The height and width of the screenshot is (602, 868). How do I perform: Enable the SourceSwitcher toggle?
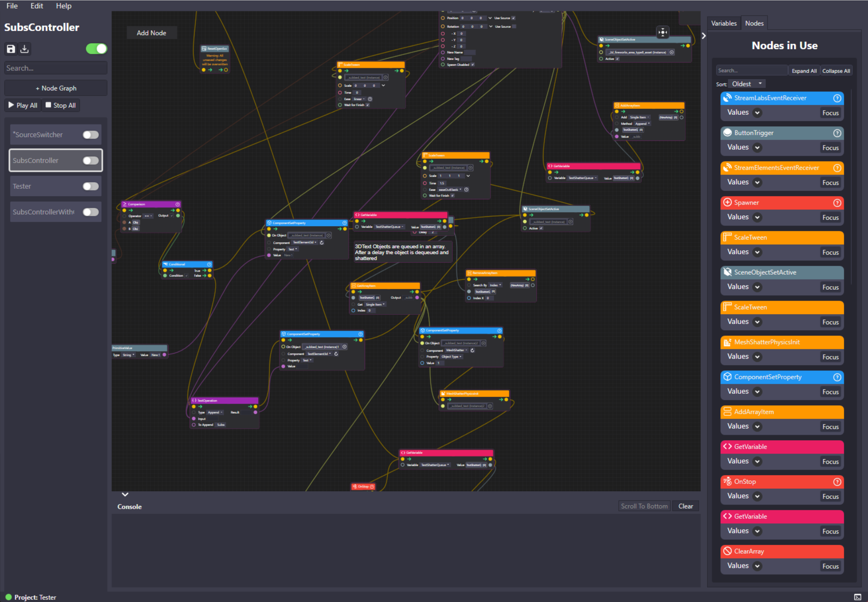coord(91,134)
